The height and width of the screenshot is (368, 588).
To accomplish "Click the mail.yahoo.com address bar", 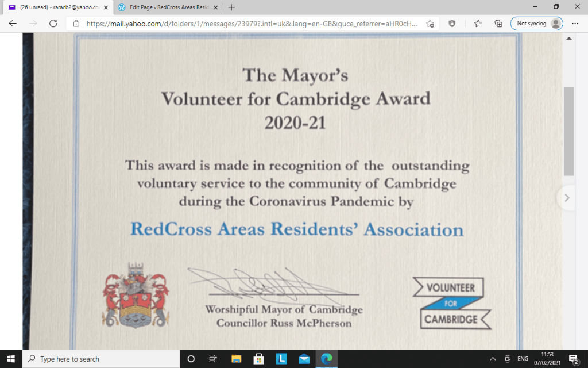I will click(253, 24).
